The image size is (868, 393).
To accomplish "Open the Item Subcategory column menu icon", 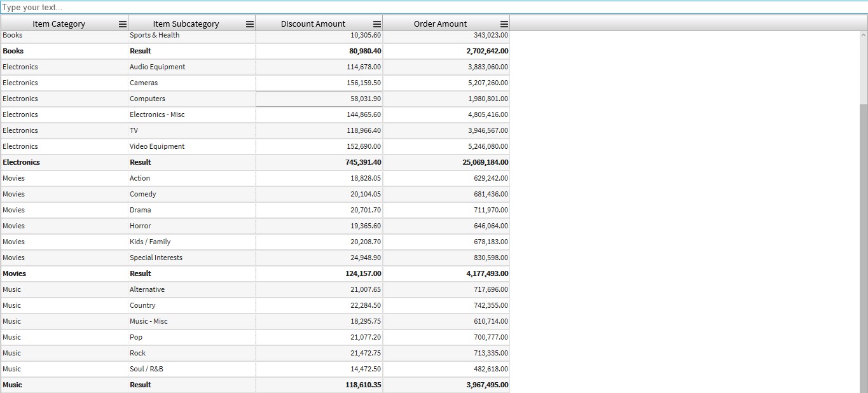I will coord(250,24).
